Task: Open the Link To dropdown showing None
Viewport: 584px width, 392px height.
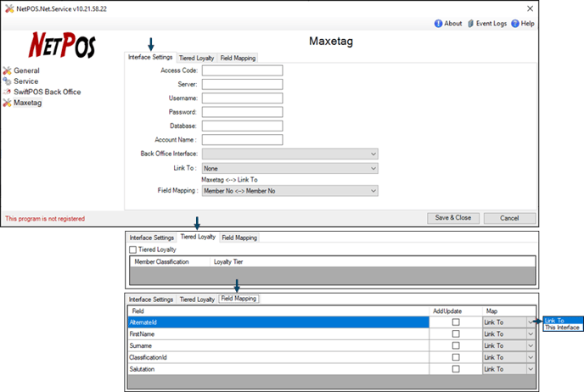Action: pyautogui.click(x=289, y=168)
